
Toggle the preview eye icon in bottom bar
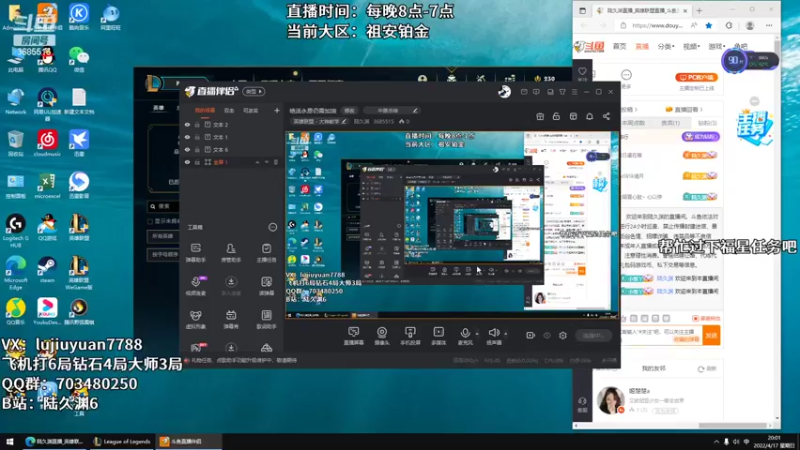pos(547,335)
